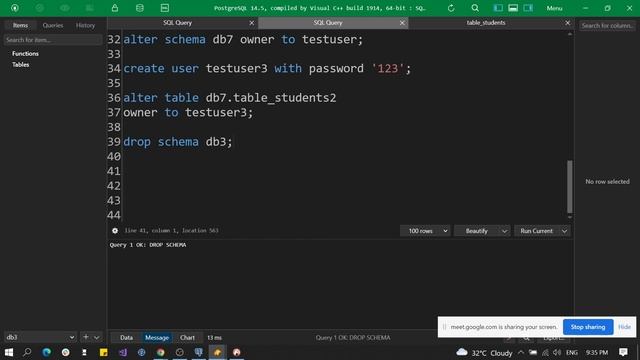Open the 100 rows limit dropdown

point(425,231)
